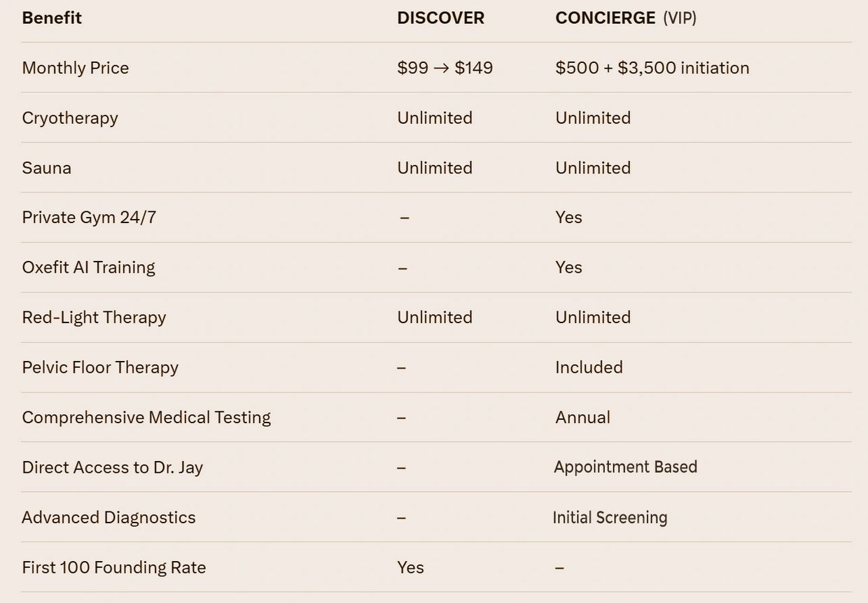
Task: Click Unlimited under Discover for Sauna
Action: tap(434, 168)
